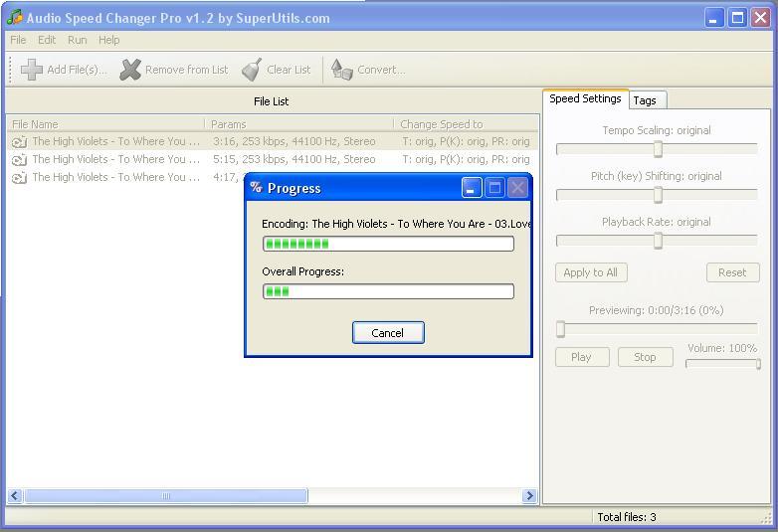The image size is (778, 532).
Task: Click the Playback Rate slider handle
Action: click(x=658, y=240)
